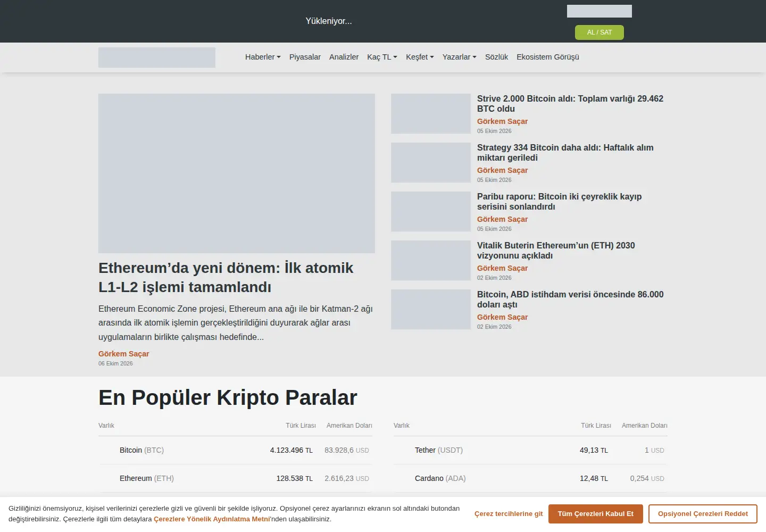Navigate to Ekosistem Görüşü
The height and width of the screenshot is (532, 766).
548,57
